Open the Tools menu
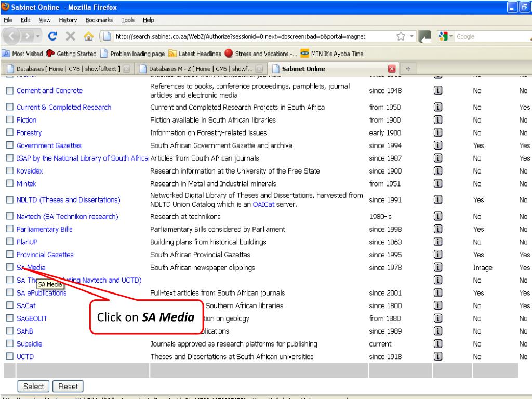This screenshot has height=399, width=532. [128, 20]
